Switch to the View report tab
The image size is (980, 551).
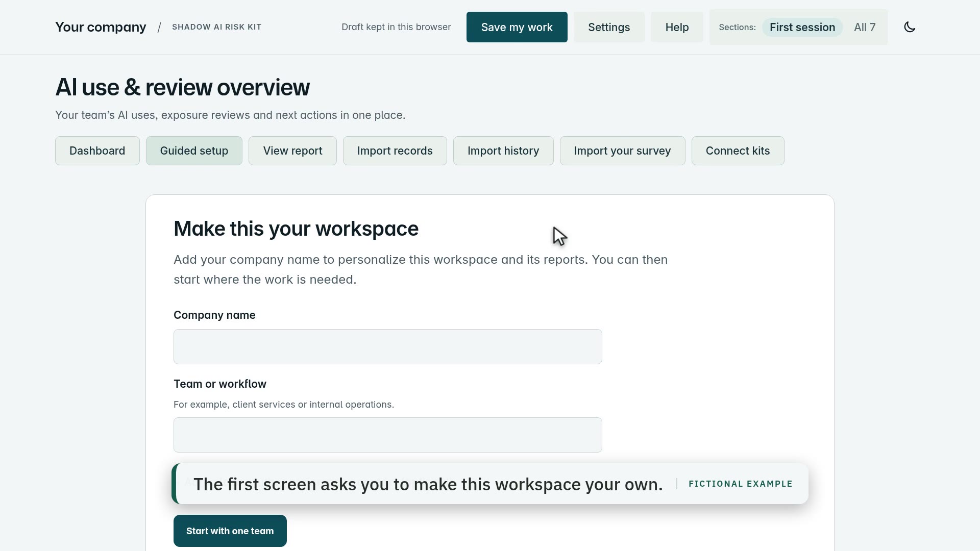coord(292,151)
